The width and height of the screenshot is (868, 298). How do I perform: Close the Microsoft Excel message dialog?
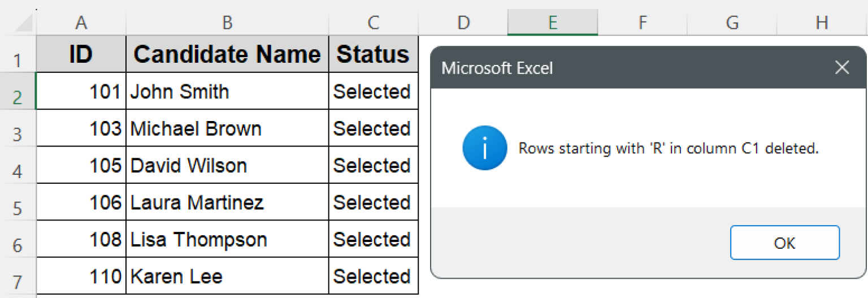tap(841, 68)
